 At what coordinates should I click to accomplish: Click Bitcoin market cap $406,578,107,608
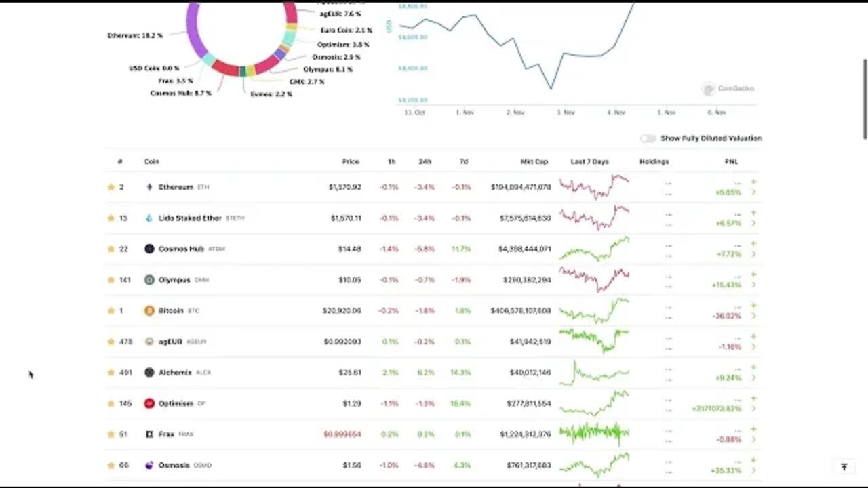(x=521, y=311)
